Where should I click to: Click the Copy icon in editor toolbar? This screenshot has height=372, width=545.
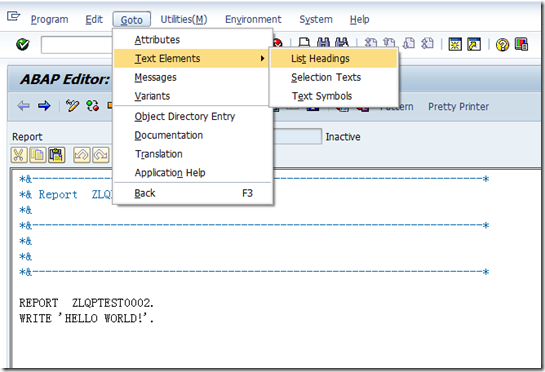click(x=38, y=155)
